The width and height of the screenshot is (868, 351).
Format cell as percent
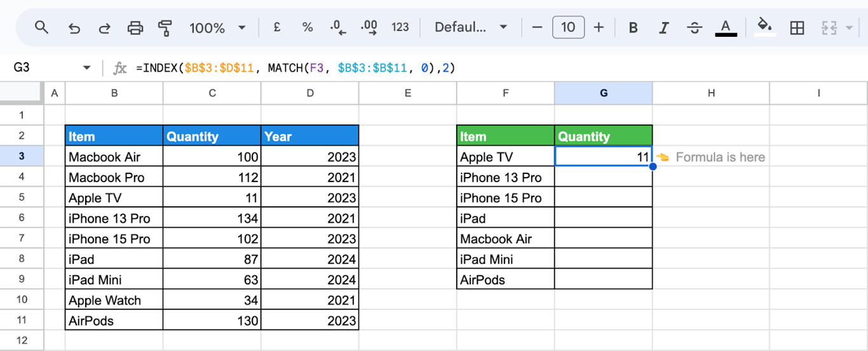[308, 27]
